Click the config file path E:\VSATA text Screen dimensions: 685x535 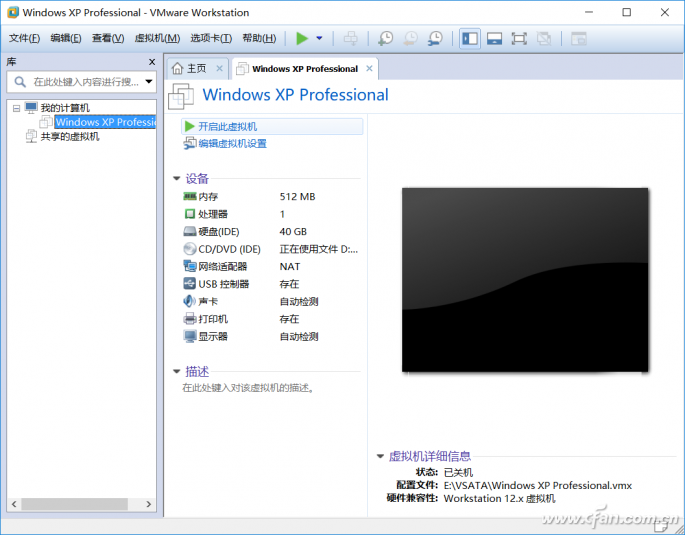(537, 485)
